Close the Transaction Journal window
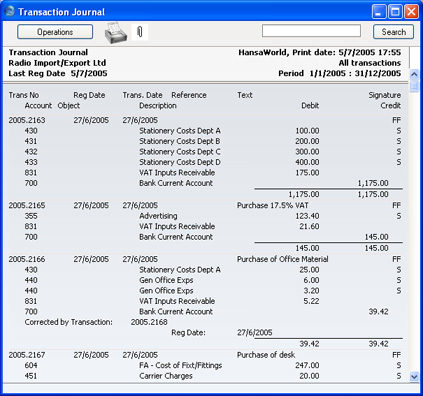Screen dimensions: 423x396 point(412,12)
